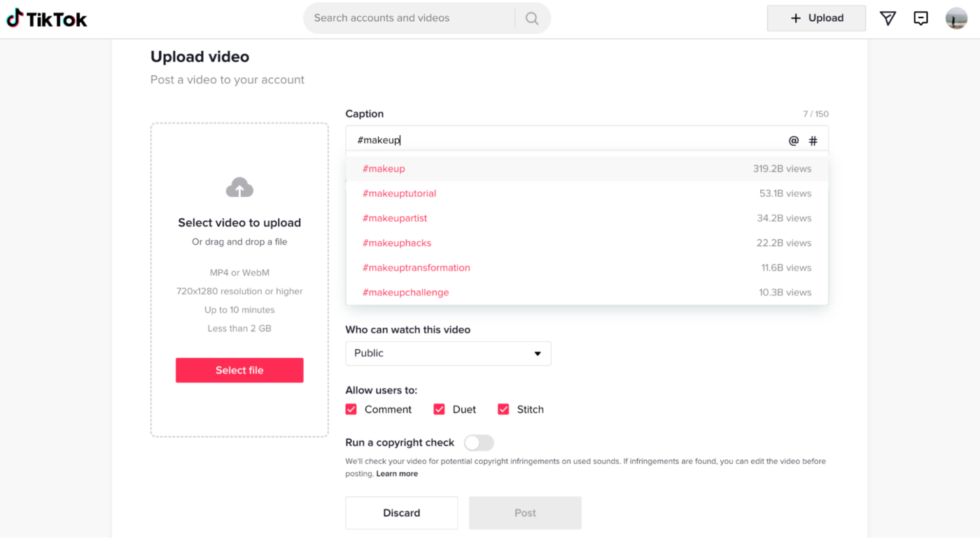The height and width of the screenshot is (538, 980).
Task: Open the Learn more link
Action: click(397, 473)
